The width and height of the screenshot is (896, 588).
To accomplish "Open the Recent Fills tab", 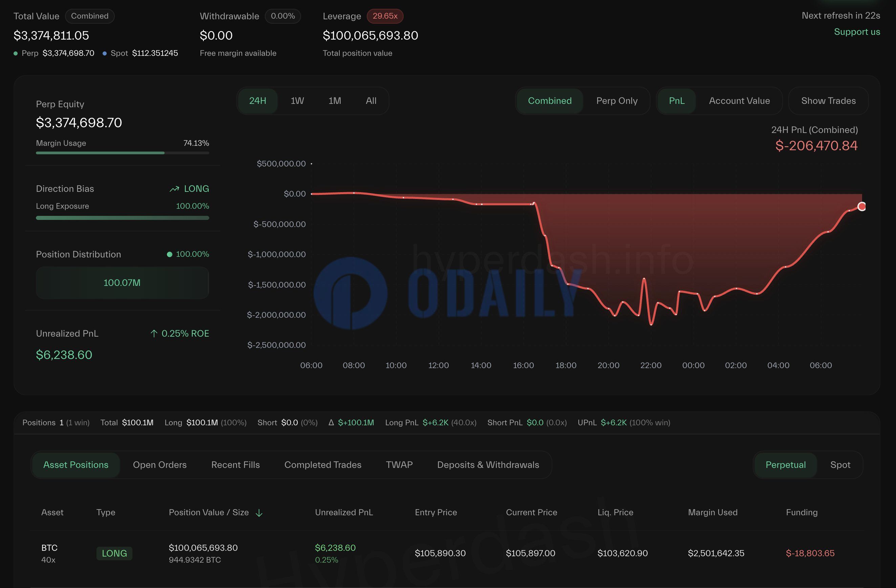I will pos(235,465).
